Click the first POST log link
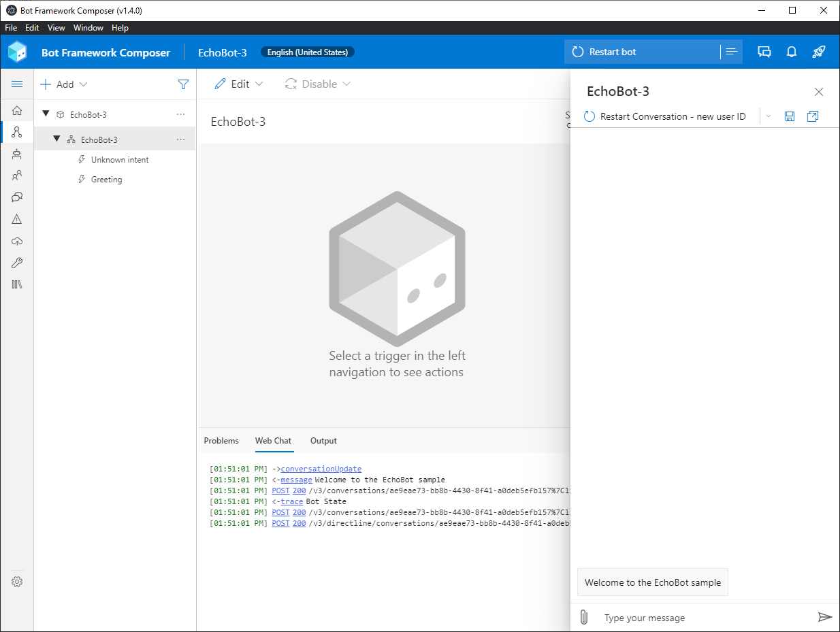840x632 pixels. 280,490
